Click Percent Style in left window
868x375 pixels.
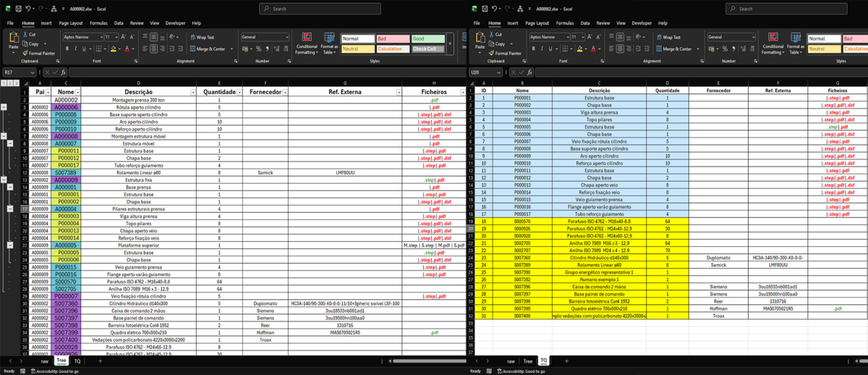(259, 49)
